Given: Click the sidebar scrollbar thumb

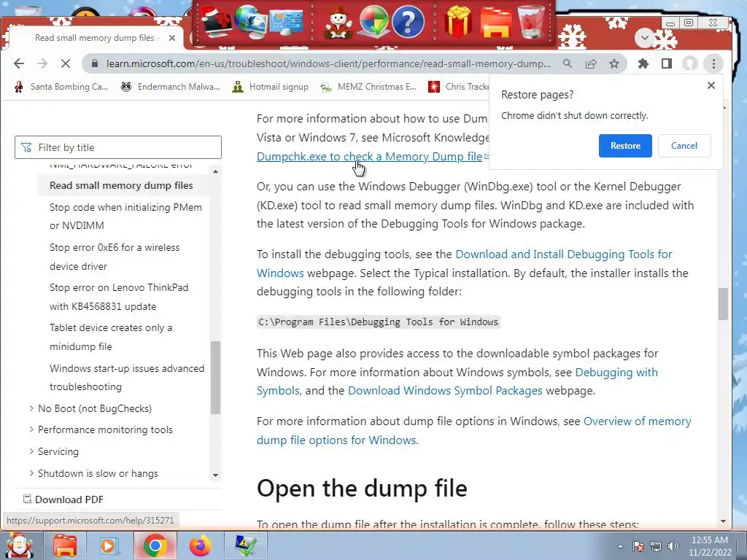Looking at the screenshot, I should (216, 378).
